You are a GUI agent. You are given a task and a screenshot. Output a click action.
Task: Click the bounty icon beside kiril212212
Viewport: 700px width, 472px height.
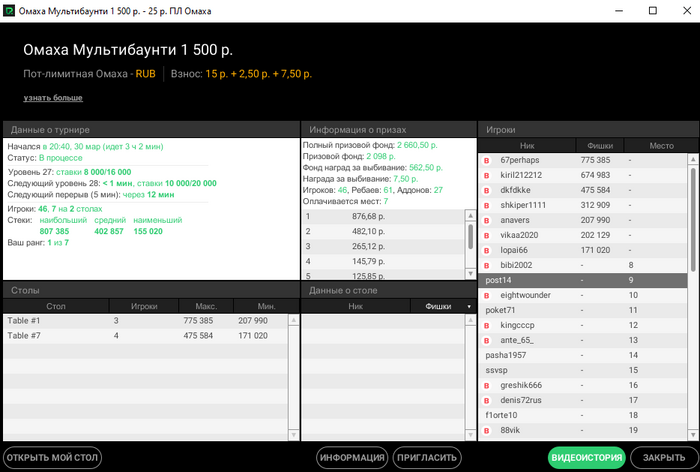[487, 175]
